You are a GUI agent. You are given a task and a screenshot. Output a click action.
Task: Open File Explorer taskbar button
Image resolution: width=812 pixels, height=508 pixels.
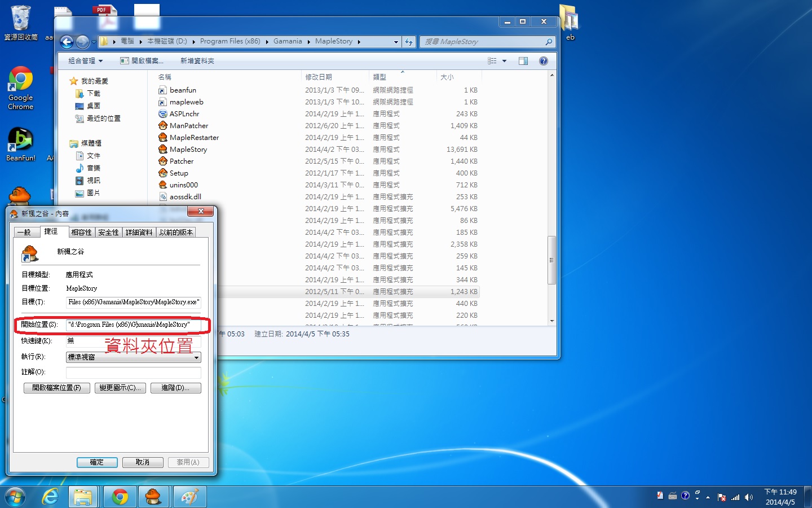[83, 497]
